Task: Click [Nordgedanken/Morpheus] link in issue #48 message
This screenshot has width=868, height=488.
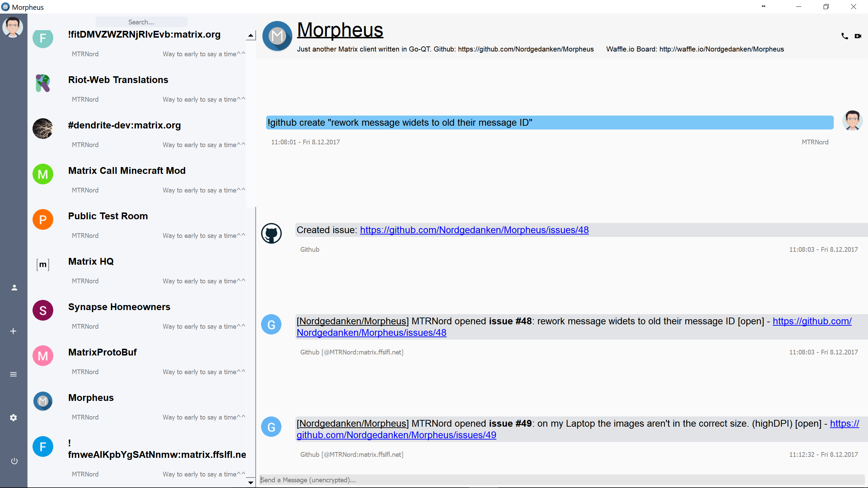Action: click(x=353, y=321)
